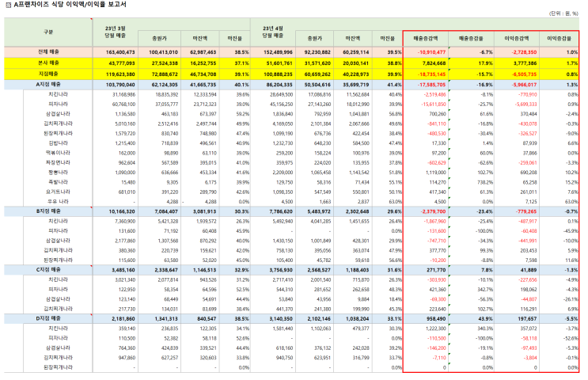Click the 이익증감액 column header
Screen dimensions: 588x380
[516, 39]
